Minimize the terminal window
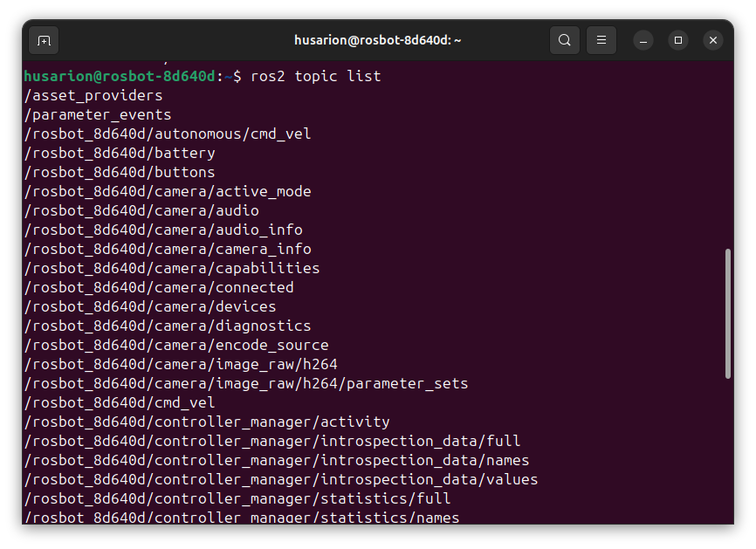Image resolution: width=756 pixels, height=549 pixels. 643,40
